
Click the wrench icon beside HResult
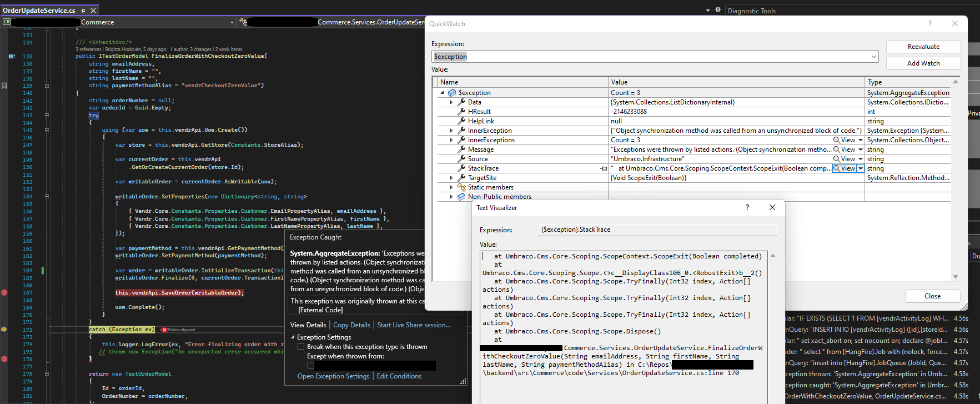[x=461, y=112]
